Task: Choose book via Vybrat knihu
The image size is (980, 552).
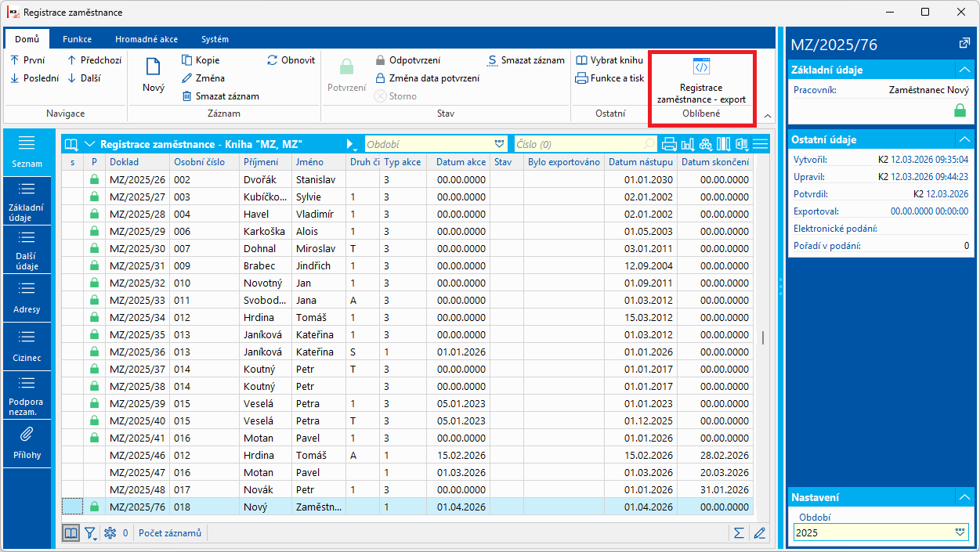Action: (x=609, y=60)
